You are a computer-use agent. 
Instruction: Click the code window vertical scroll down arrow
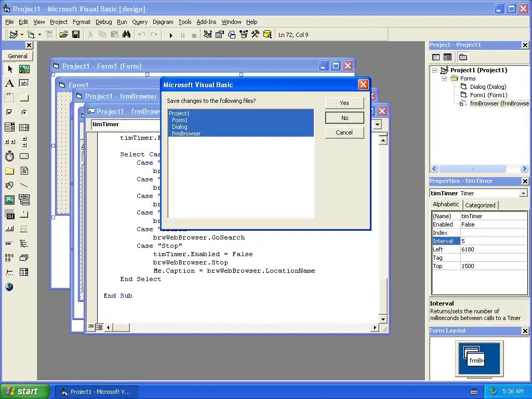383,319
